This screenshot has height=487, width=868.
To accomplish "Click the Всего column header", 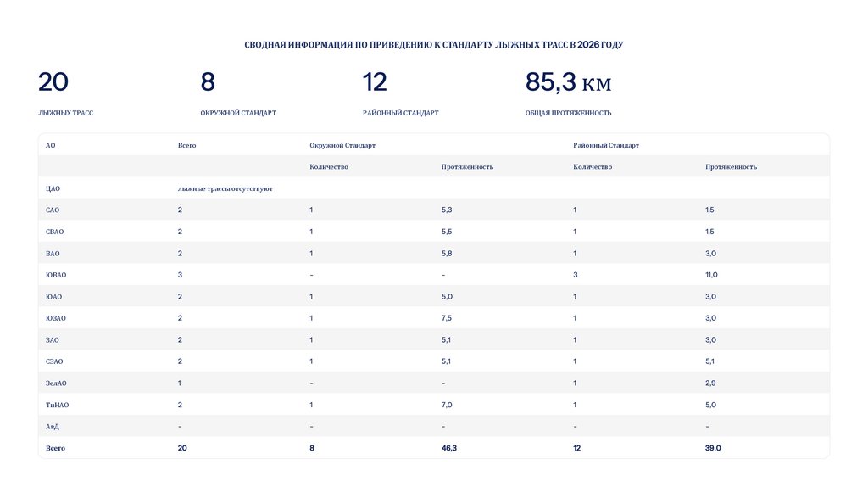I will [x=187, y=145].
